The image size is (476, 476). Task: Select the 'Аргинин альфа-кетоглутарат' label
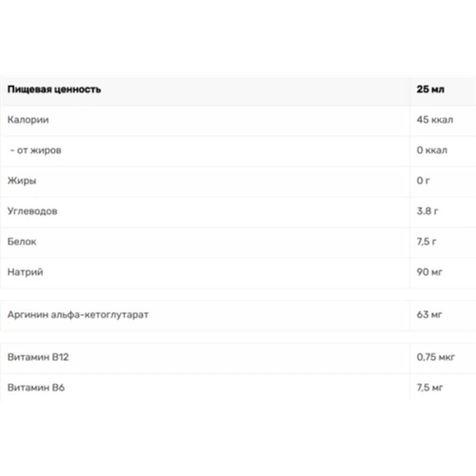click(x=78, y=315)
